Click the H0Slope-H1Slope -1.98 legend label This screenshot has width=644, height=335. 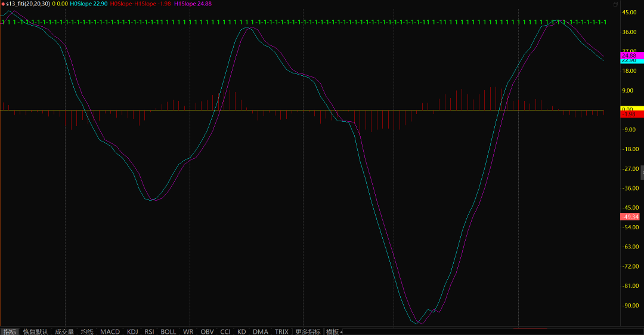(141, 4)
